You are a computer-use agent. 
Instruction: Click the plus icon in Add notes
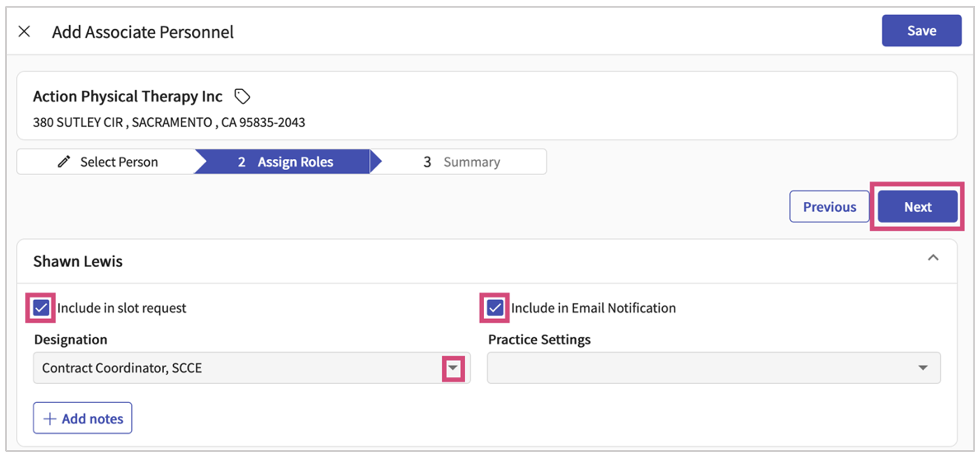click(50, 418)
